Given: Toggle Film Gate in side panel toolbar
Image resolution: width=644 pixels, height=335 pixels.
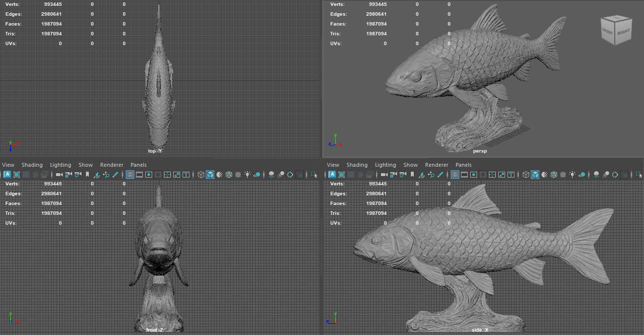Looking at the screenshot, I should tap(464, 174).
